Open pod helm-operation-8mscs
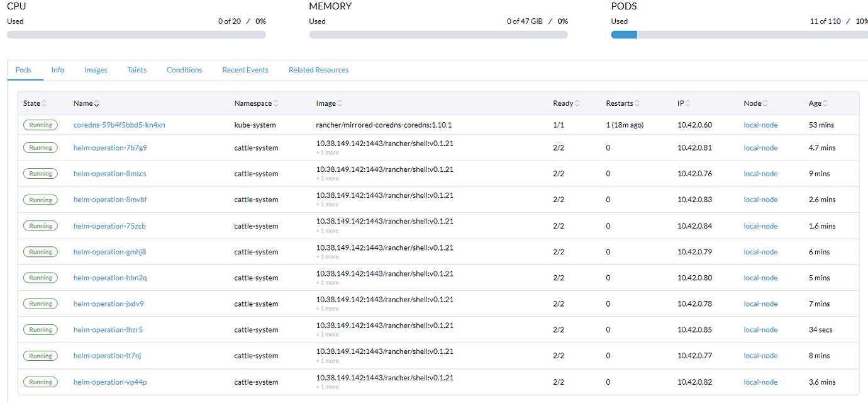The image size is (868, 403). pyautogui.click(x=109, y=173)
